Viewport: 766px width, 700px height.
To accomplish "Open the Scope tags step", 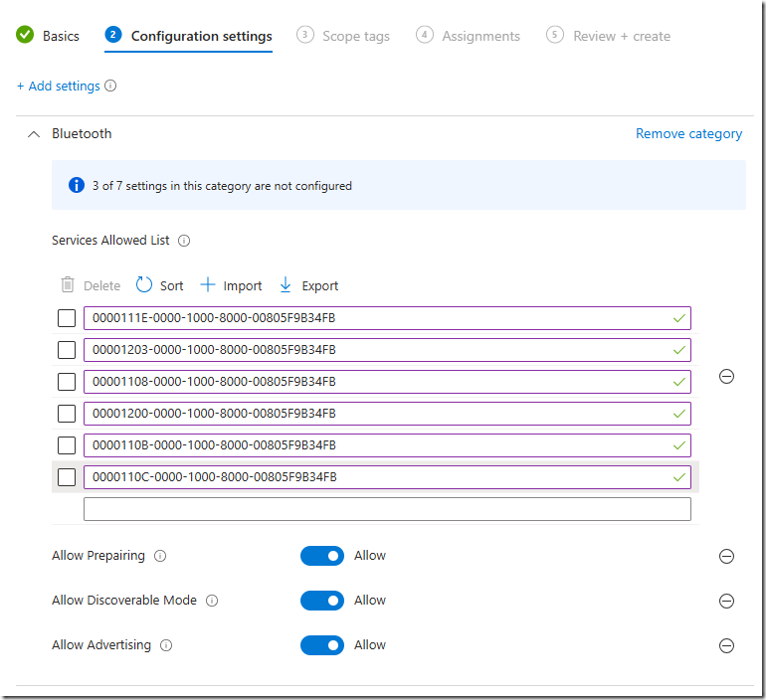I will tap(343, 36).
